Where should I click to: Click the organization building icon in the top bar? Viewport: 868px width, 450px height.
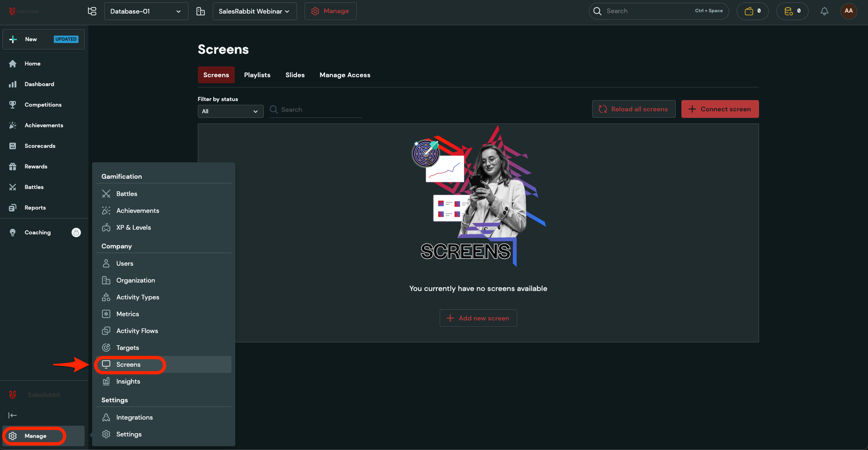point(201,11)
